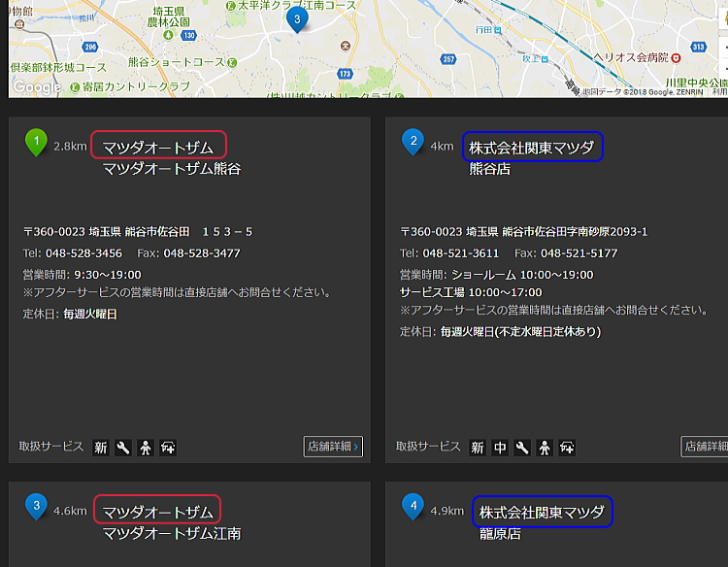Click the 株式会社関東マツダ heading in card 4
Image resolution: width=728 pixels, height=567 pixels.
[542, 513]
